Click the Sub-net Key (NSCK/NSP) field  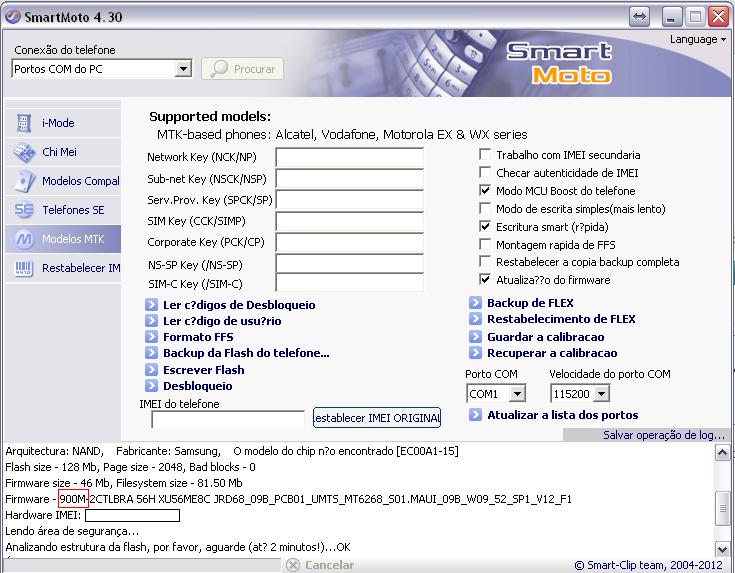350,179
